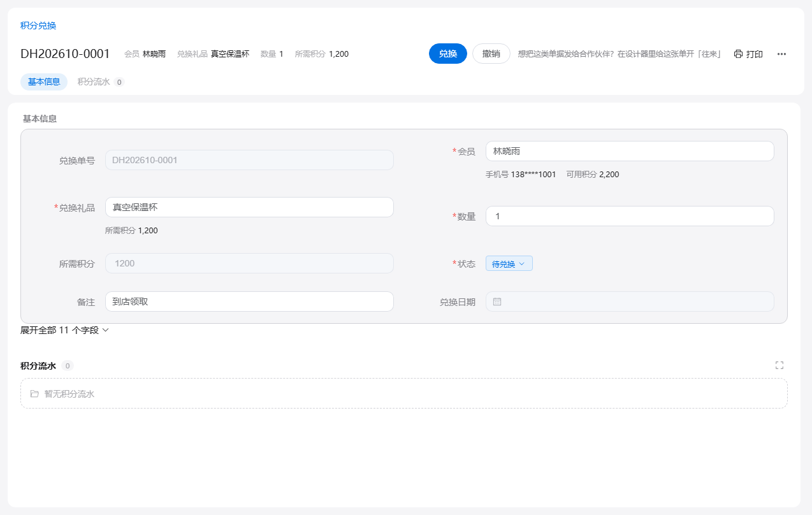This screenshot has width=812, height=515.
Task: Click the 打印 button label
Action: click(x=755, y=54)
